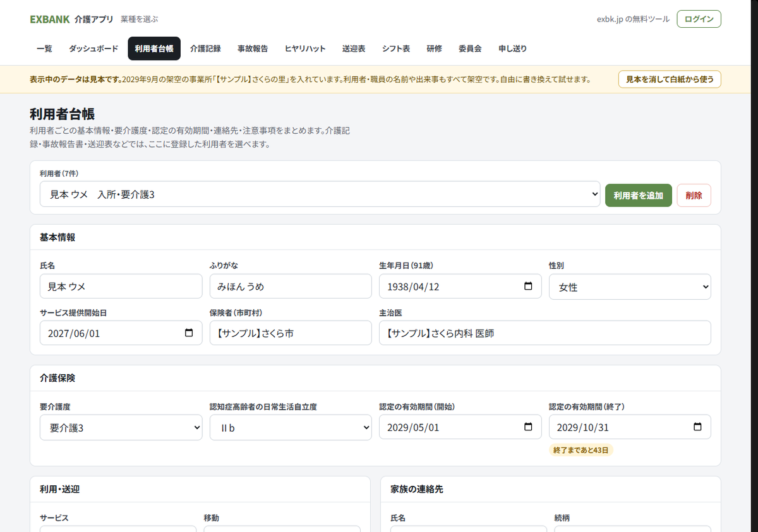Open the exbk.jp の無料ツール link
758x532 pixels.
pos(633,19)
